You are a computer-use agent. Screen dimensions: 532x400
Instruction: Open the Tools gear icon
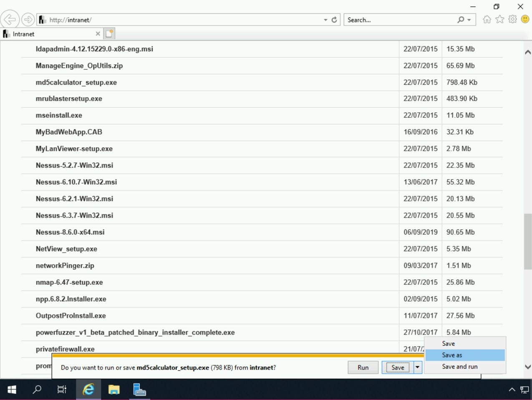512,20
